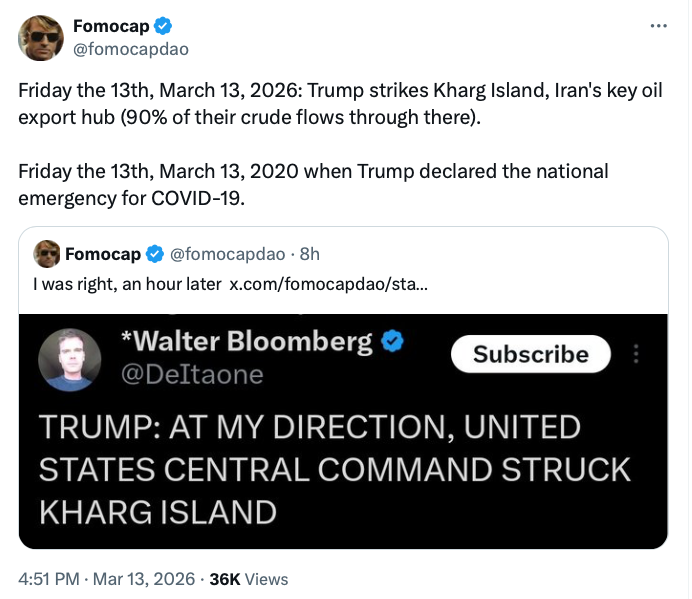This screenshot has height=599, width=692.
Task: Click the @fomocapdao handle in the quoted tweet
Action: (x=225, y=254)
